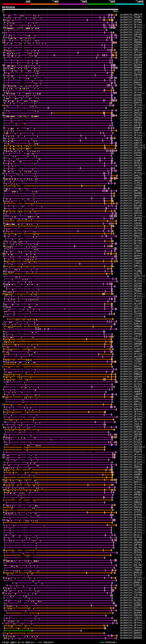146x644 pixels.
Task: Select UniRef100_C1MX41 entry
Action: (131, 555)
